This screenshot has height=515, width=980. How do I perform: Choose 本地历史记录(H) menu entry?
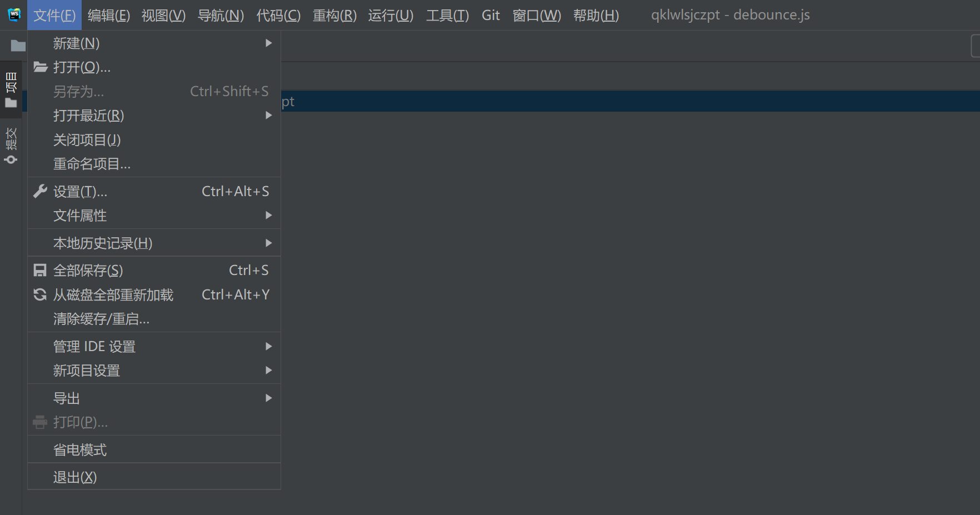point(154,243)
